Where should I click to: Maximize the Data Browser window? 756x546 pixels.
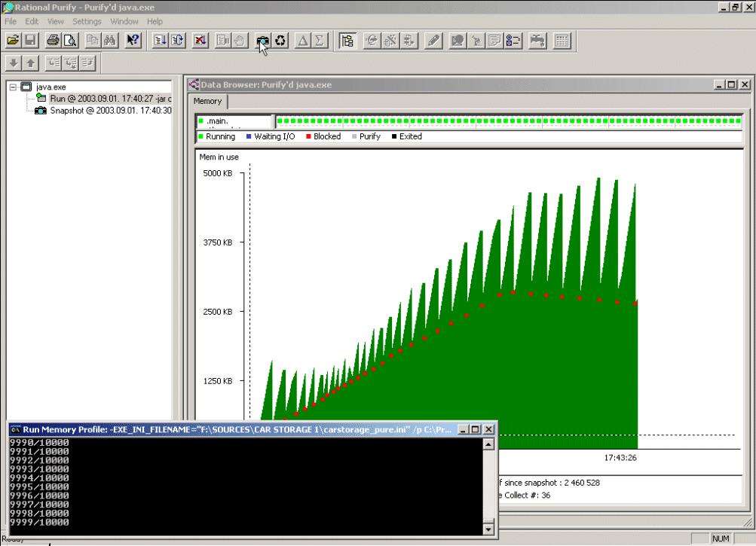[x=732, y=85]
